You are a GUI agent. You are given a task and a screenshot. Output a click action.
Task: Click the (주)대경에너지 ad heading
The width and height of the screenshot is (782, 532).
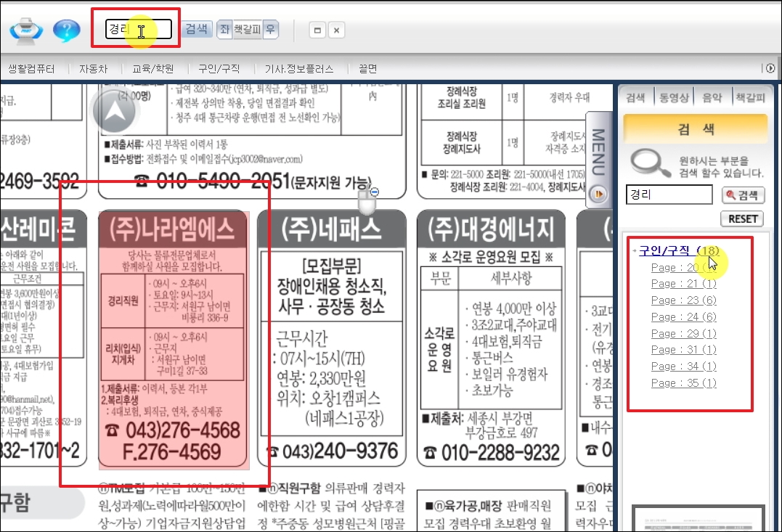coord(491,229)
